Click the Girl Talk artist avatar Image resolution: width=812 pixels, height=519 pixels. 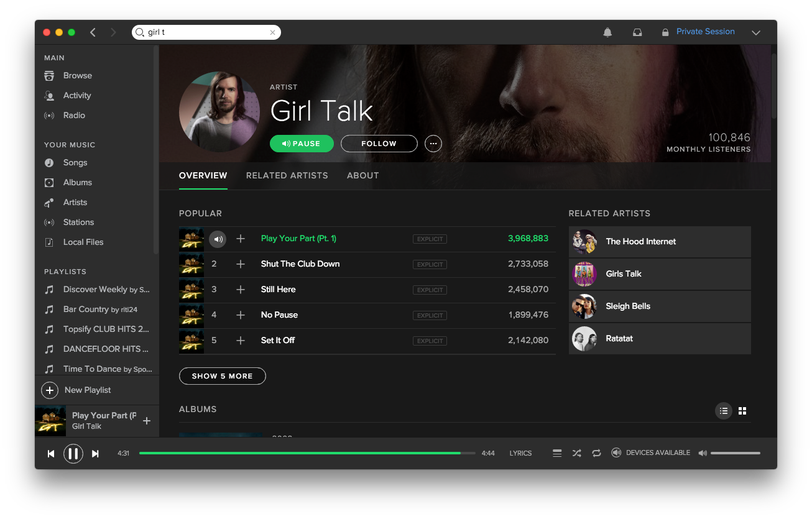(x=219, y=112)
